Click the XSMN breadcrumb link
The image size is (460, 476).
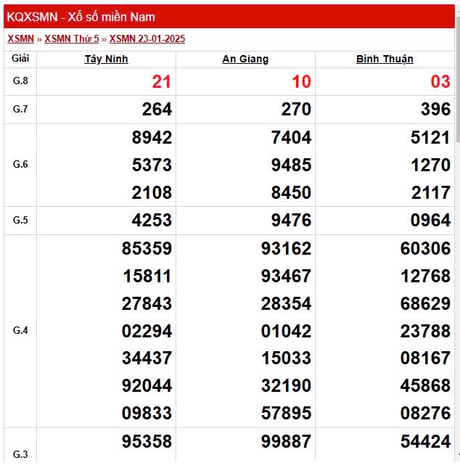[20, 39]
